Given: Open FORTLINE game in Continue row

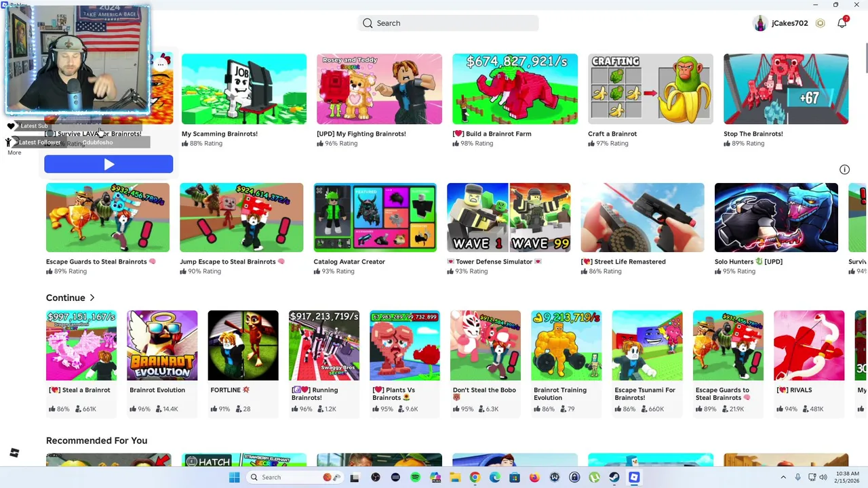Looking at the screenshot, I should click(243, 346).
